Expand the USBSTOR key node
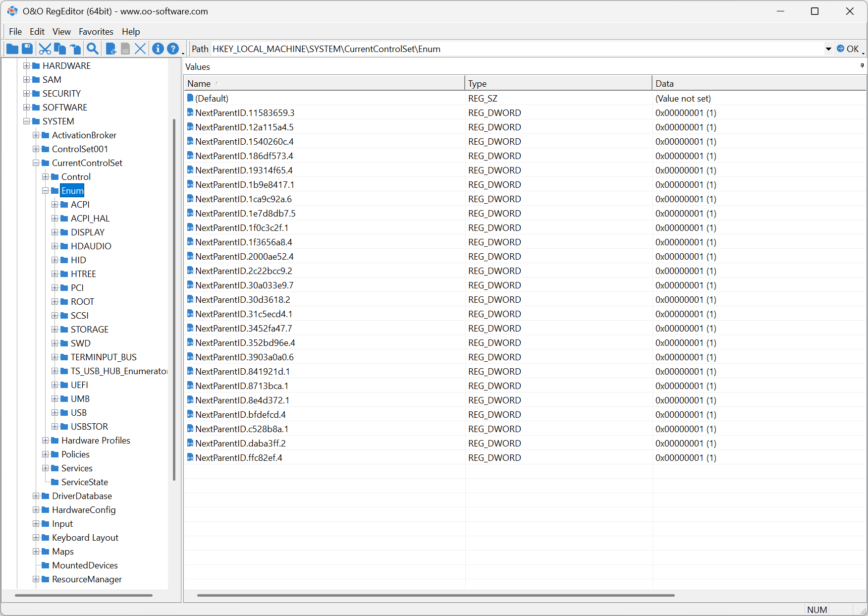The height and width of the screenshot is (616, 868). pyautogui.click(x=55, y=427)
